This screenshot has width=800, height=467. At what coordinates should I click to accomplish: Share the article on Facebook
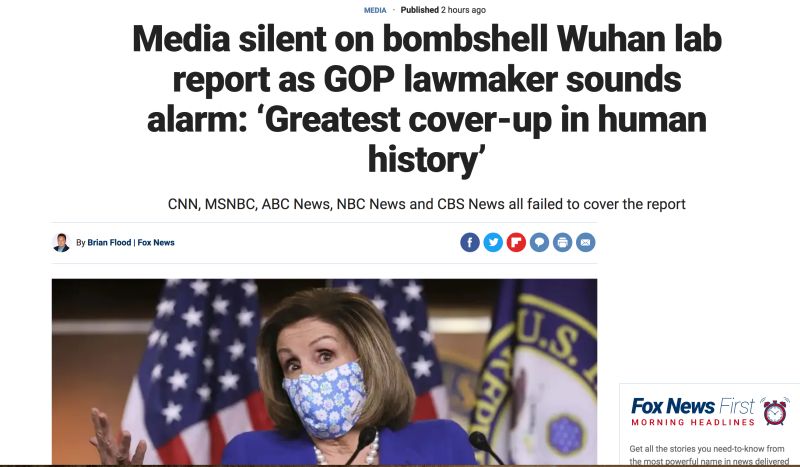(x=470, y=242)
